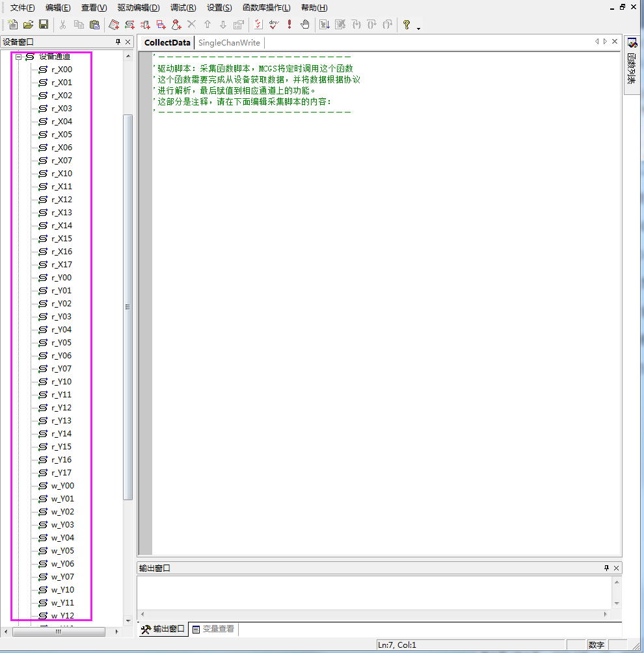Click the hand stop icon
Viewport: 644px width, 653px height.
click(x=305, y=25)
